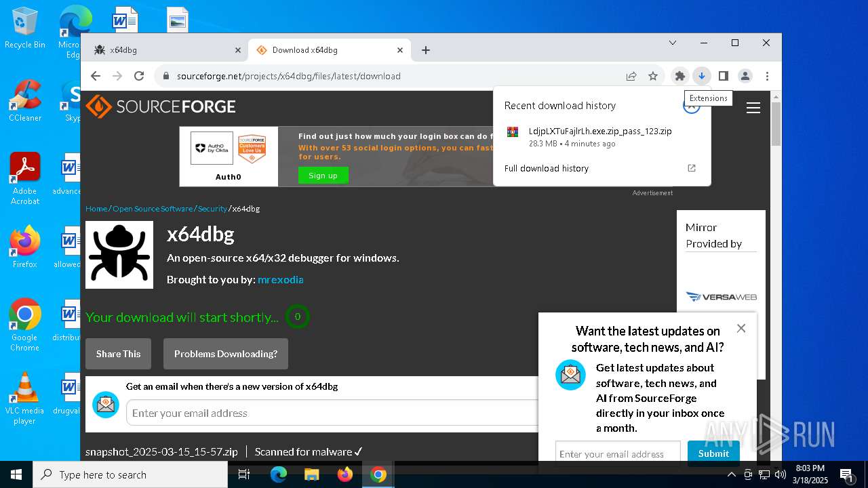Open the Extensions puzzle icon
Screen dimensions: 868x488
click(x=680, y=76)
